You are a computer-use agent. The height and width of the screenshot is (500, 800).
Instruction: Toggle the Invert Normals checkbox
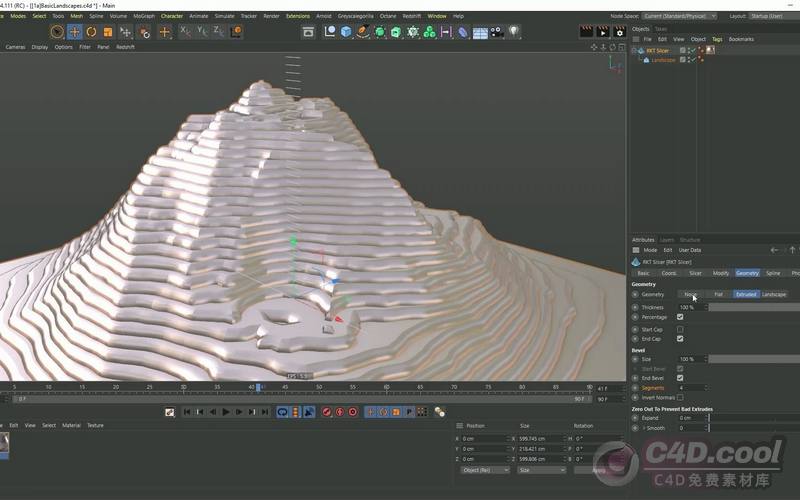[x=680, y=397]
